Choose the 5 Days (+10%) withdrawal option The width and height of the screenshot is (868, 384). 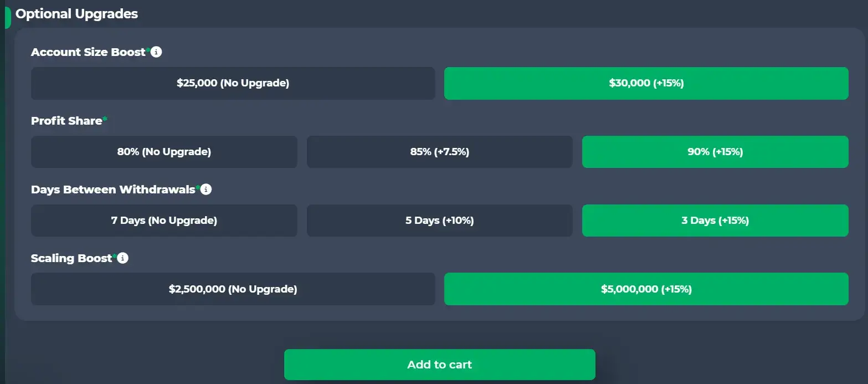point(439,220)
